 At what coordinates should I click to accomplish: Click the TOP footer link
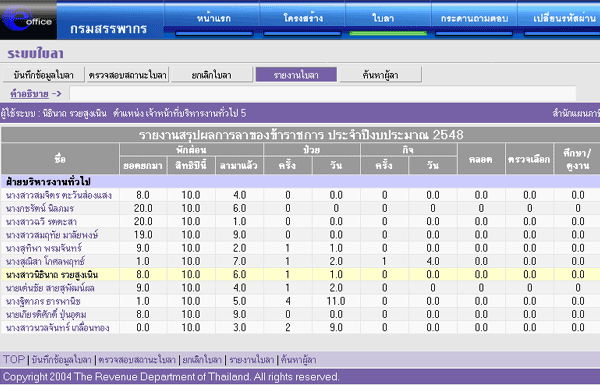pyautogui.click(x=14, y=360)
